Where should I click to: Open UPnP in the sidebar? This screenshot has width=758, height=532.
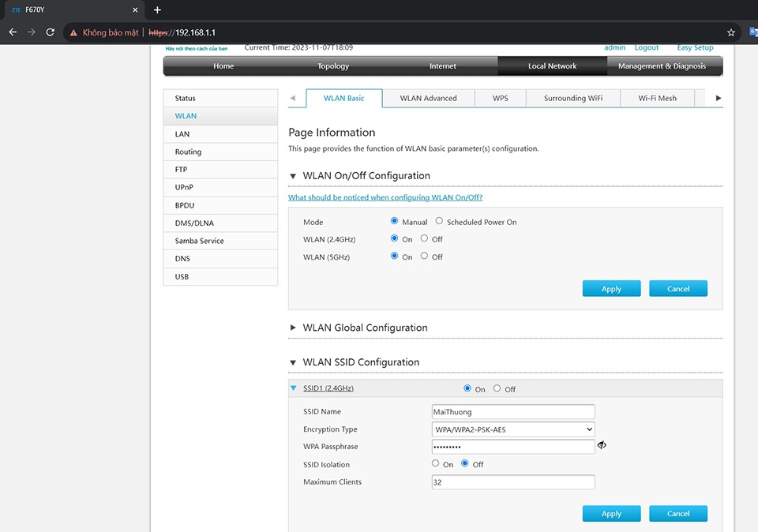[x=220, y=187]
